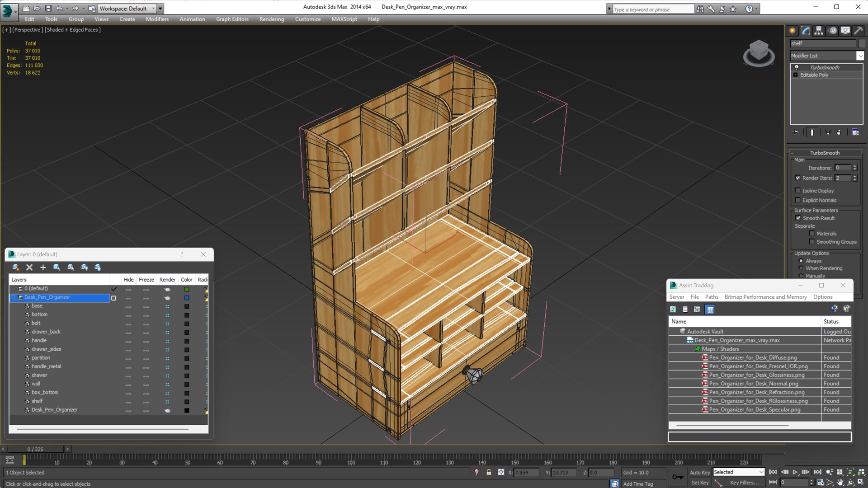Remove modifier from the stack icon

click(839, 132)
